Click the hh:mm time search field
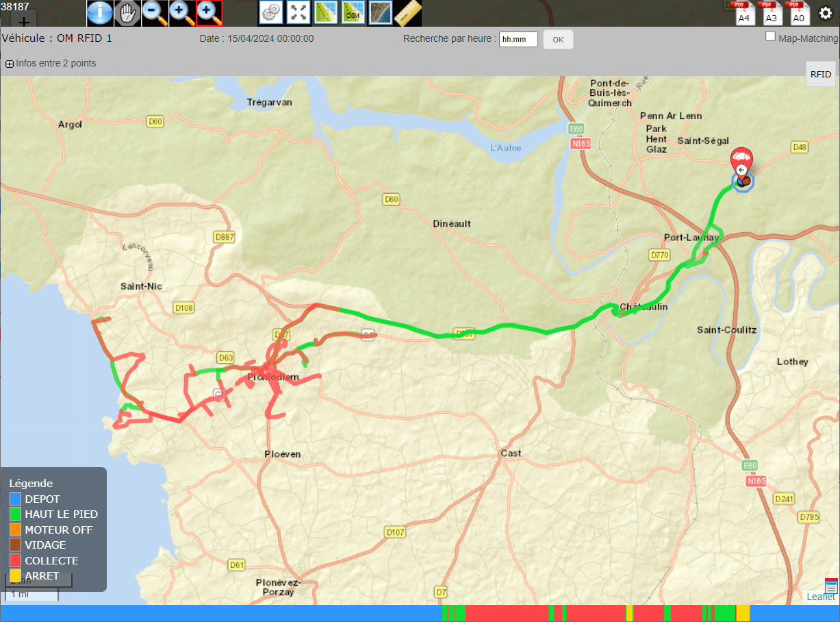This screenshot has width=840, height=622. [518, 40]
